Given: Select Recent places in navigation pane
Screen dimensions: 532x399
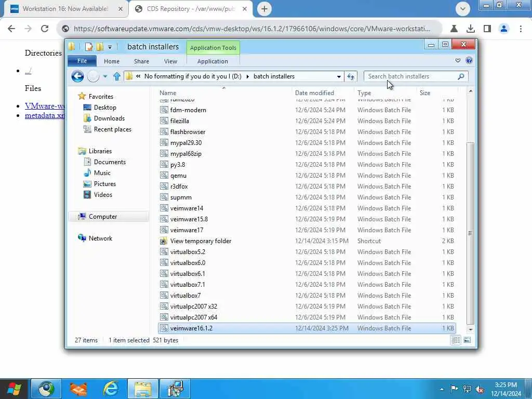Looking at the screenshot, I should click(113, 129).
